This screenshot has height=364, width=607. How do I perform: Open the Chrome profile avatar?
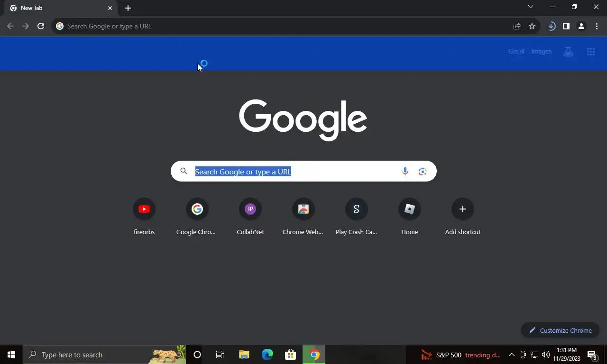pyautogui.click(x=581, y=26)
